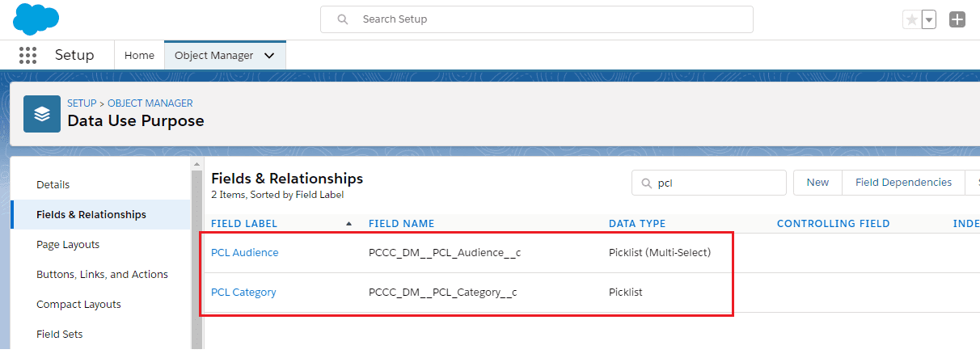
Task: Click the OBJECT MANAGER breadcrumb link
Action: 150,103
